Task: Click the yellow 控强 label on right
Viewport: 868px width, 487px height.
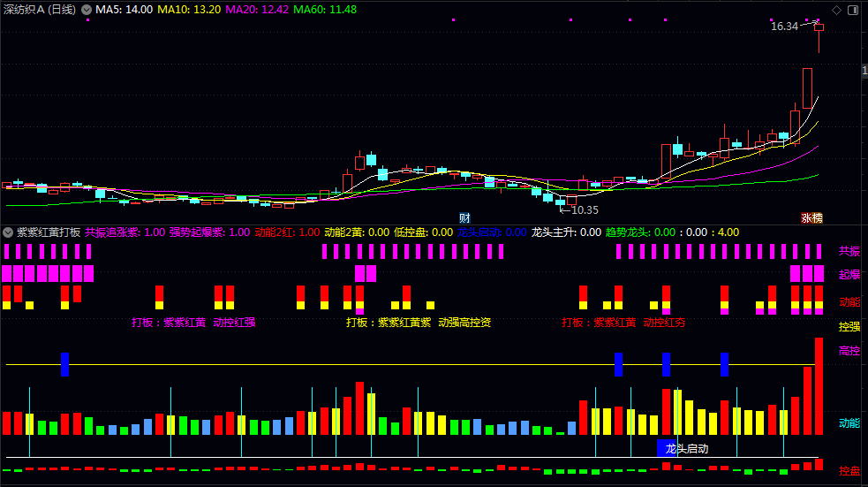Action: (x=849, y=326)
